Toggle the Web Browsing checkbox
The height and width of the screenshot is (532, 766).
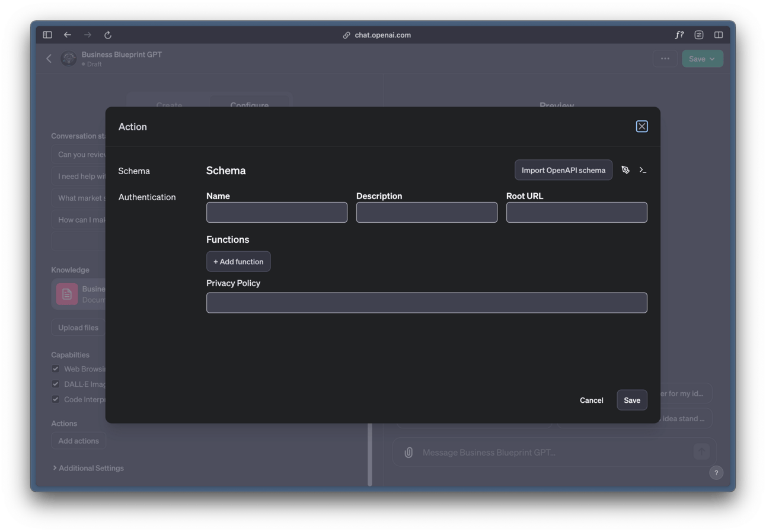pyautogui.click(x=56, y=368)
